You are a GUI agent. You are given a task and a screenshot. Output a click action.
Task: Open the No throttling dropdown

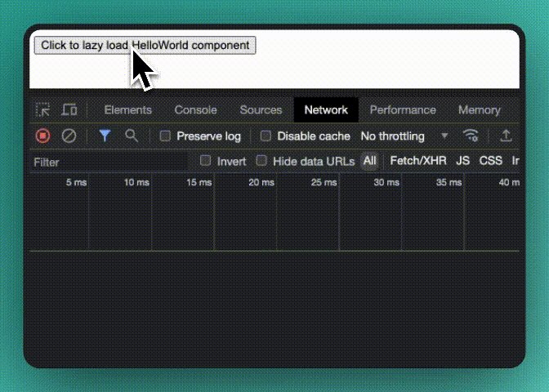404,136
